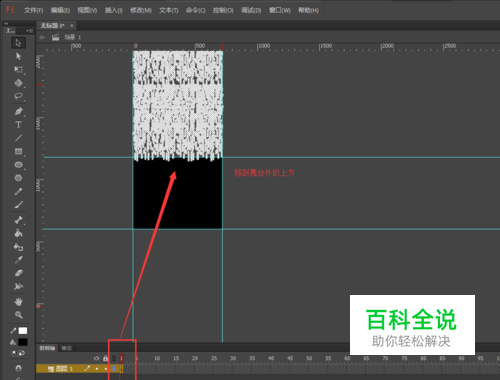Viewport: 500px width, 380px height.
Task: Select the Brush tool
Action: 18,205
